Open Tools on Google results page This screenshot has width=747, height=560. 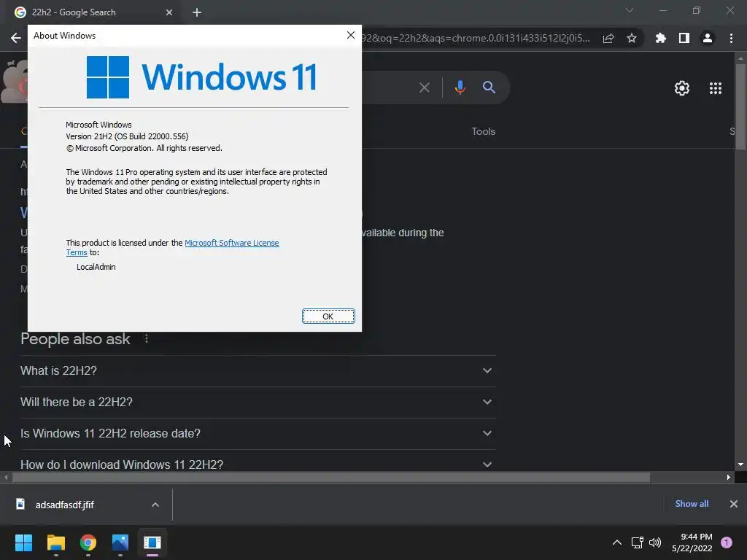(483, 131)
